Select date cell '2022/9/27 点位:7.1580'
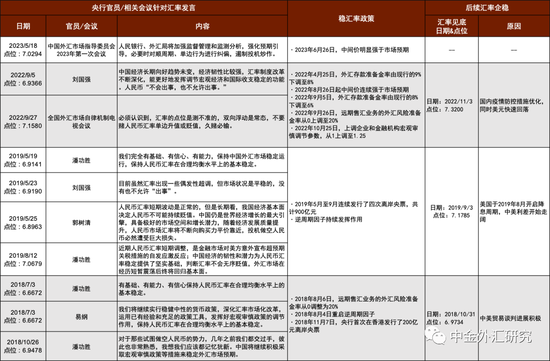 click(x=23, y=122)
